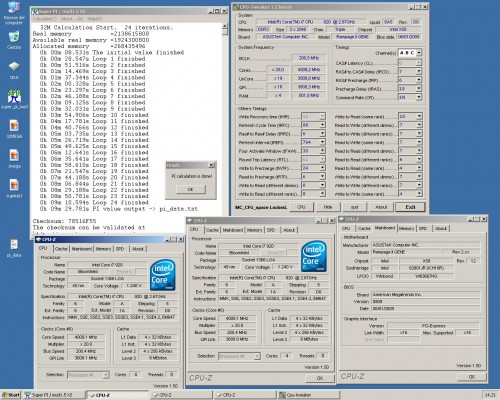Image resolution: width=500 pixels, height=400 pixels.
Task: Open Risorse del computer desktop icon
Action: click(x=14, y=8)
